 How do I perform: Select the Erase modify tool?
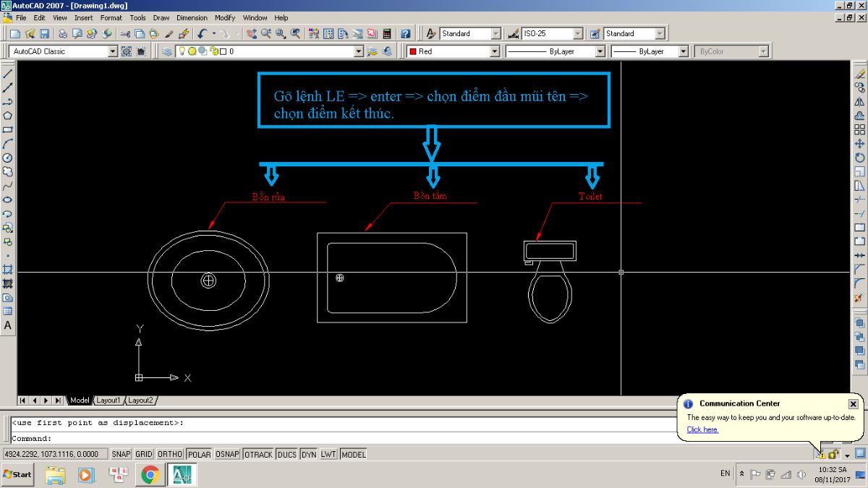point(859,73)
